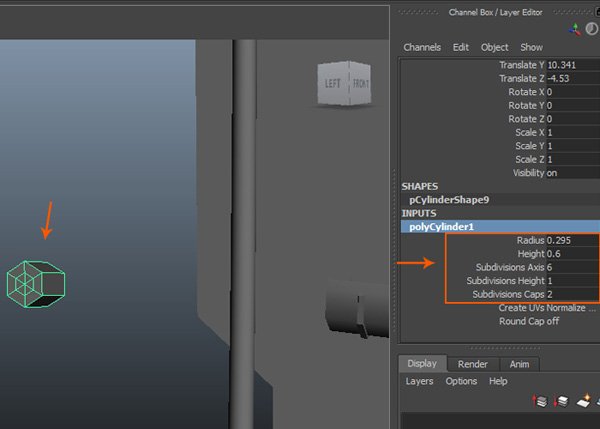Screen dimensions: 600x429
Task: Switch to the Render layer tab
Action: [x=473, y=364]
